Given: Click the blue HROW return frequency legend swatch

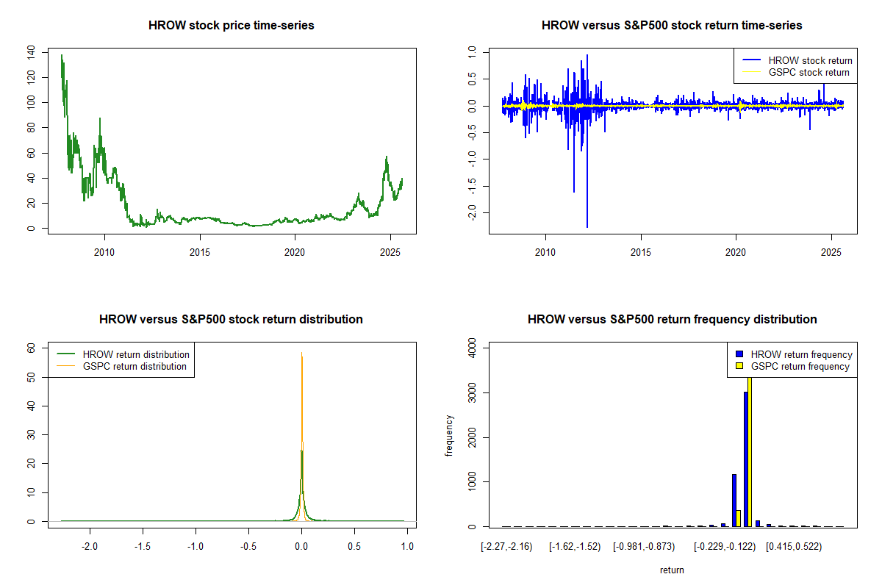Looking at the screenshot, I should [739, 354].
